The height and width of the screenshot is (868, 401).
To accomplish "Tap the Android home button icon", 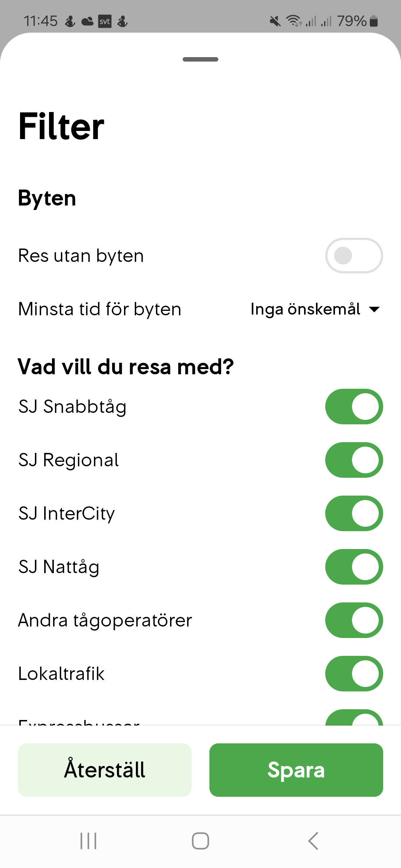I will (200, 841).
